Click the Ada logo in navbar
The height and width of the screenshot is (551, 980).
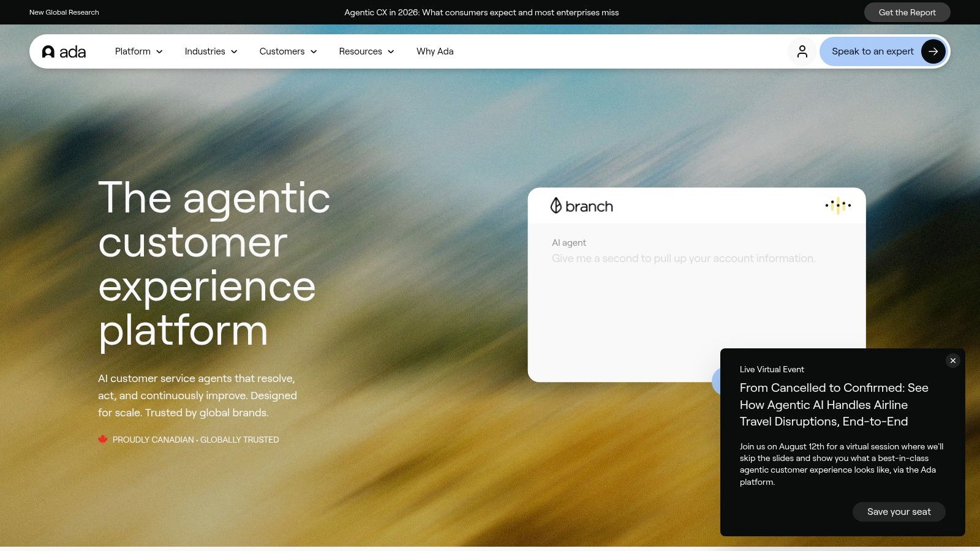pos(64,51)
